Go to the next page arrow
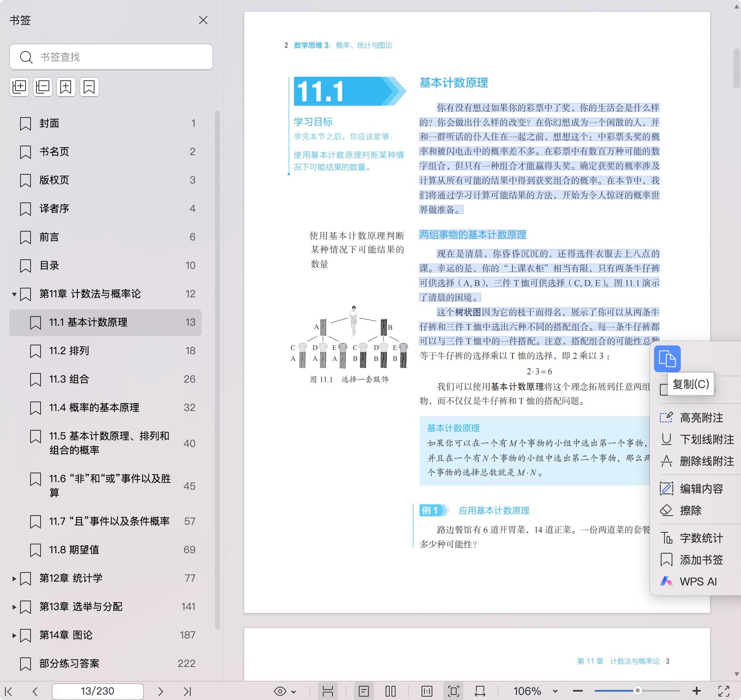Image resolution: width=741 pixels, height=700 pixels. [161, 691]
